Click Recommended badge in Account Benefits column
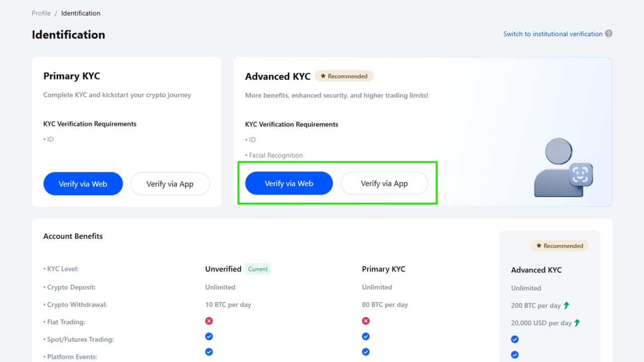This screenshot has width=644, height=362. tap(559, 246)
